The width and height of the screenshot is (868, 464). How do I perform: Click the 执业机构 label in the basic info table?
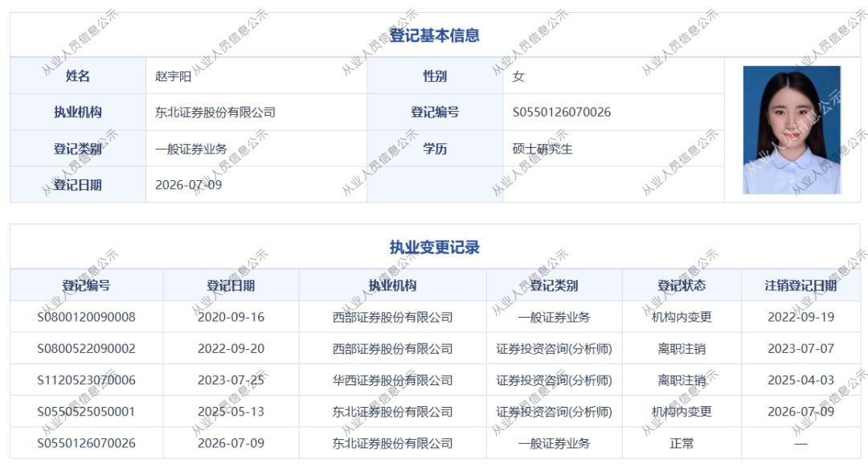pyautogui.click(x=78, y=113)
